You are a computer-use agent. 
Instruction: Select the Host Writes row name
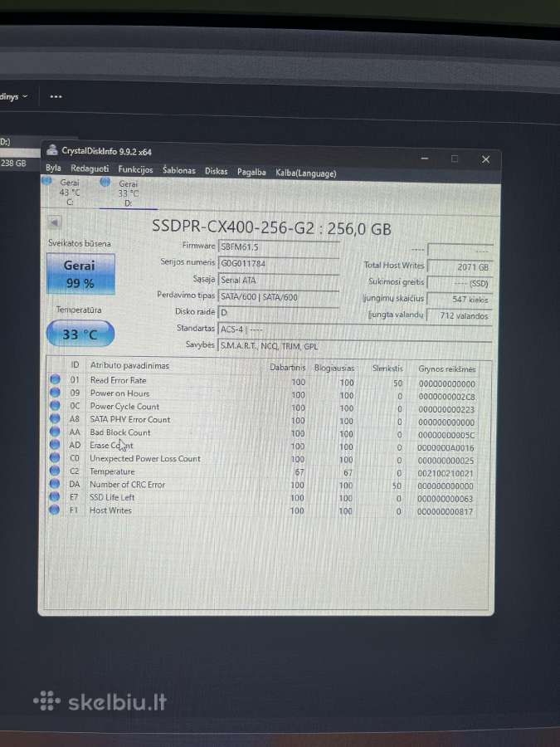[110, 510]
